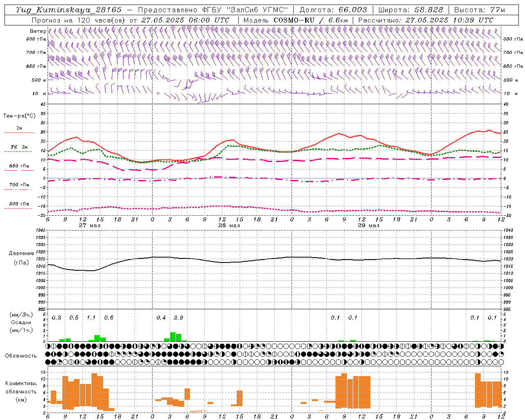The width and height of the screenshot is (525, 420).
Task: Click the 'Предоставлено ФГБУ ЗапСиб УГМС' provider text
Action: click(x=213, y=10)
